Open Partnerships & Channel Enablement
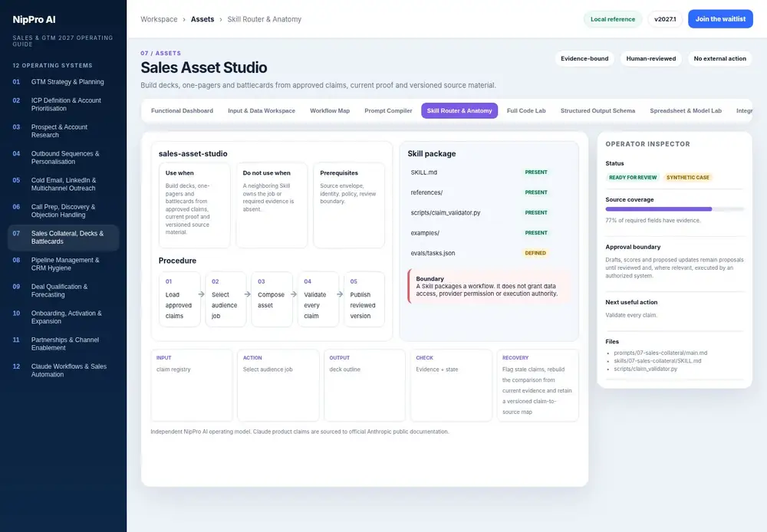The height and width of the screenshot is (532, 767). (63, 343)
